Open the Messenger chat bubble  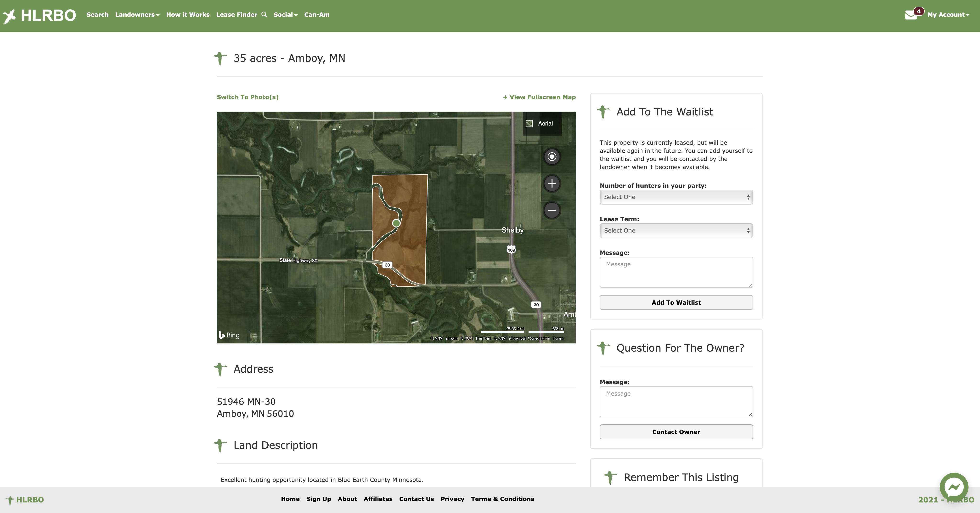(x=954, y=487)
